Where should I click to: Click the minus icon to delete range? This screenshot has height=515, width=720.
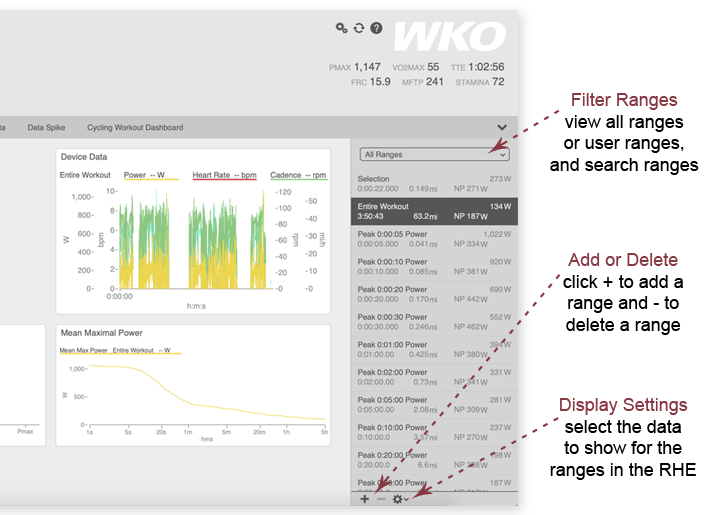381,499
